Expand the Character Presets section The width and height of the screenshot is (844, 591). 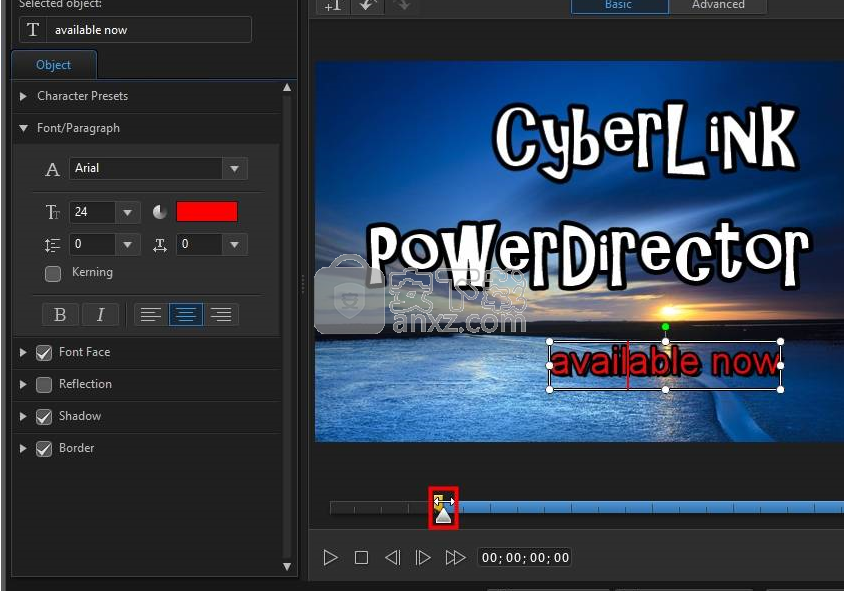pos(23,96)
